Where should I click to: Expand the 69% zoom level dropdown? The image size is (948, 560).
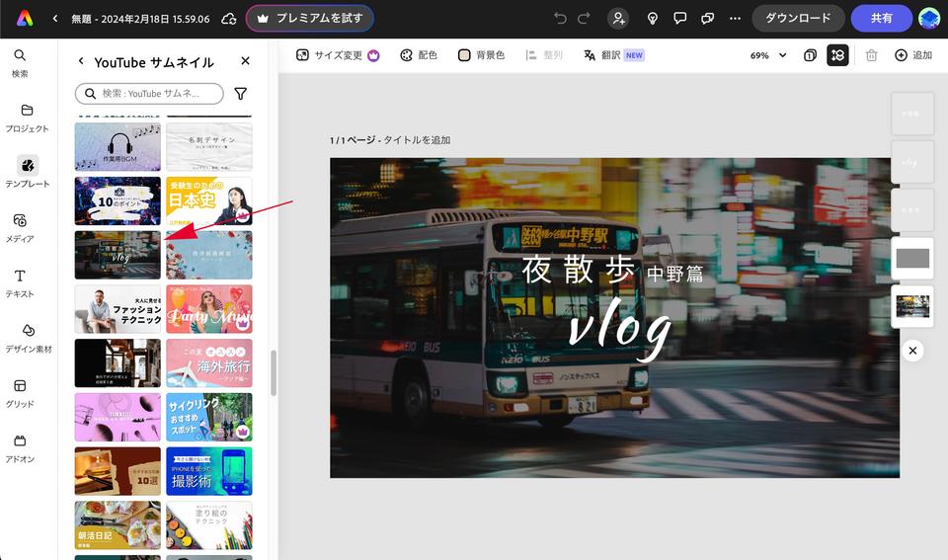(x=768, y=55)
